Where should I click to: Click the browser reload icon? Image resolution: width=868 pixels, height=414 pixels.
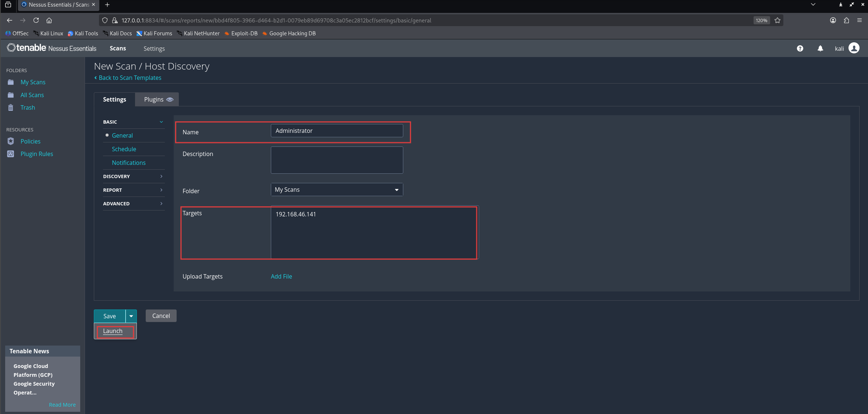(x=36, y=21)
